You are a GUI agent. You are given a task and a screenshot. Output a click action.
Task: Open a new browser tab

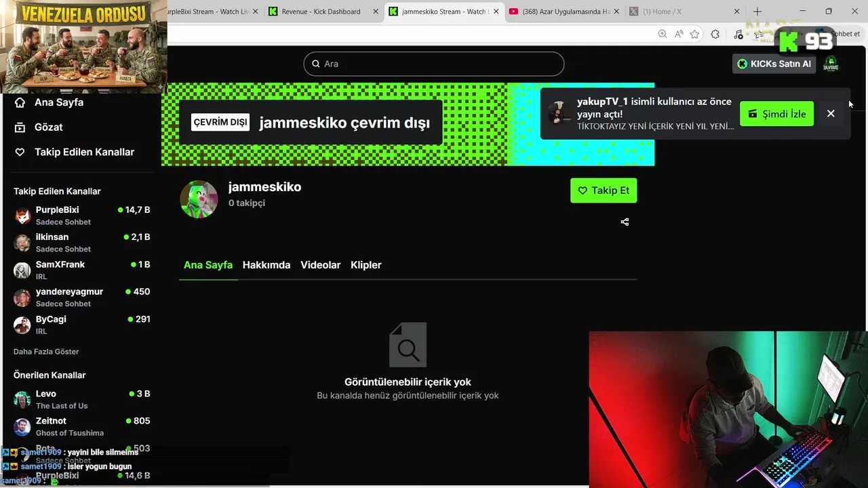[x=757, y=12]
